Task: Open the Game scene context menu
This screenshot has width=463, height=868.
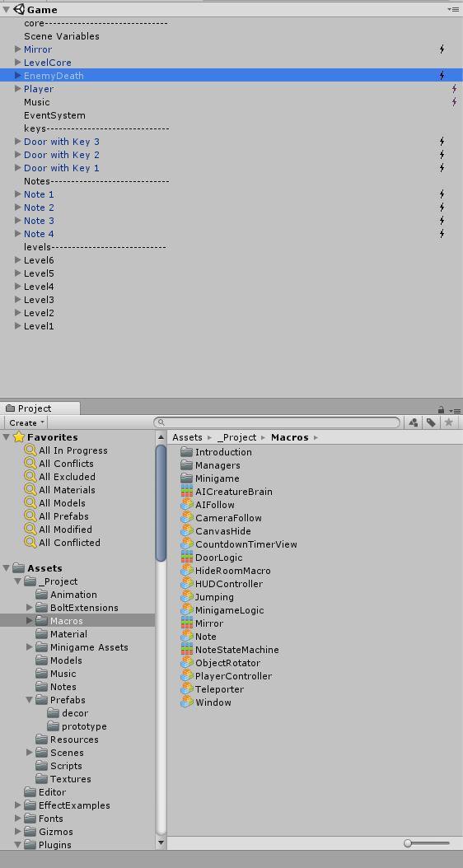Action: 453,9
